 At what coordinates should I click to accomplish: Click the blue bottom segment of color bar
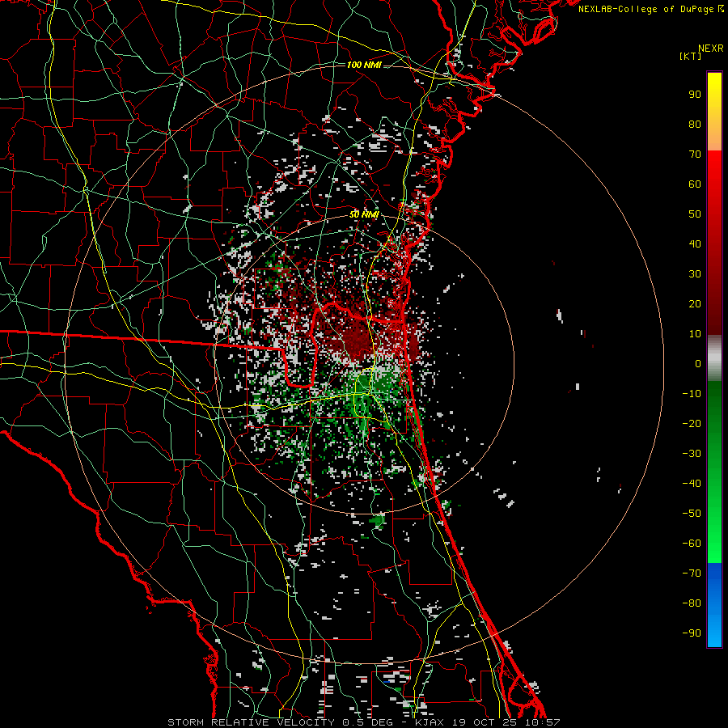coord(714,605)
